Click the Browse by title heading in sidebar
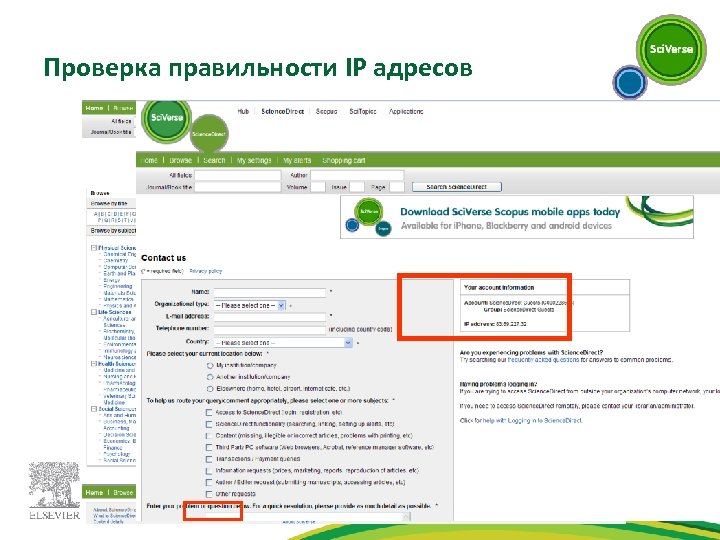The height and width of the screenshot is (540, 720). pyautogui.click(x=109, y=203)
